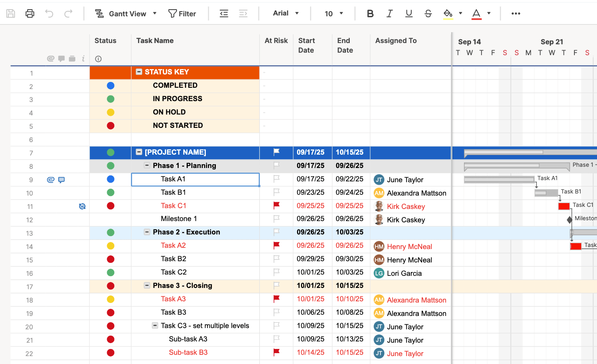Click the yellow background color fill swatch
The image size is (597, 364).
coord(448,13)
